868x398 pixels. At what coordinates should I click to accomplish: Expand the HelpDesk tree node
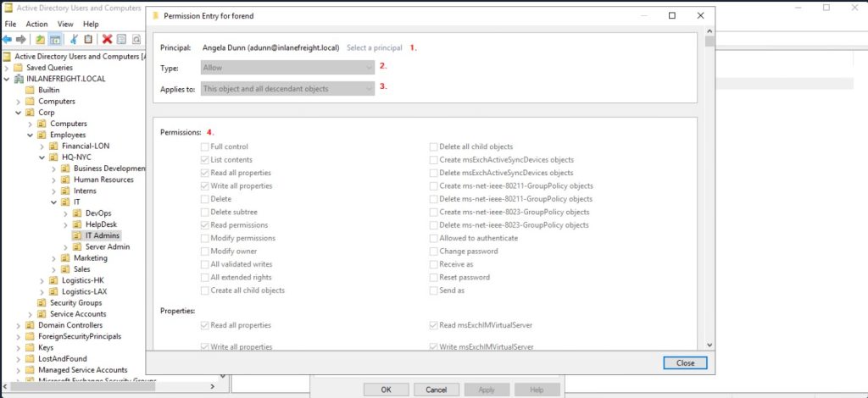click(x=65, y=224)
